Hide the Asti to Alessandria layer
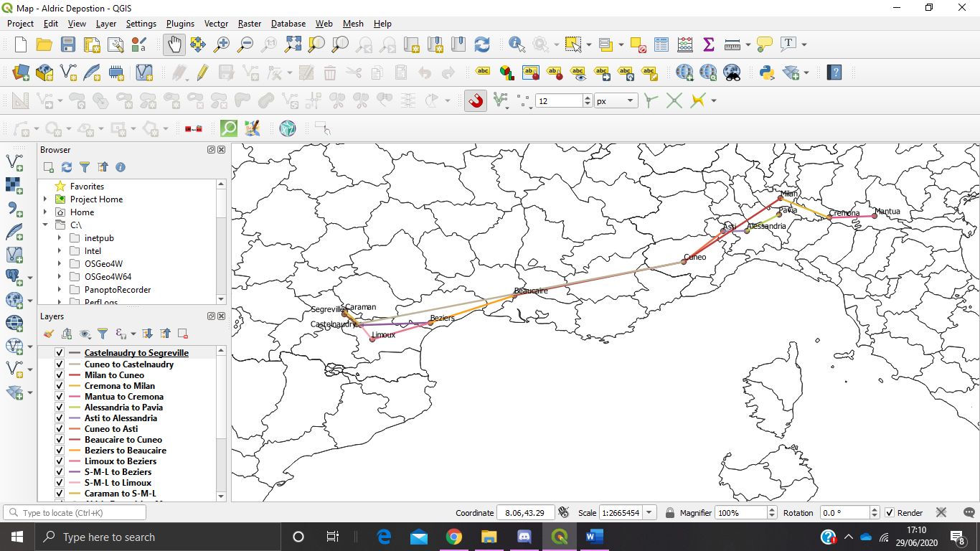The width and height of the screenshot is (980, 551). 60,418
